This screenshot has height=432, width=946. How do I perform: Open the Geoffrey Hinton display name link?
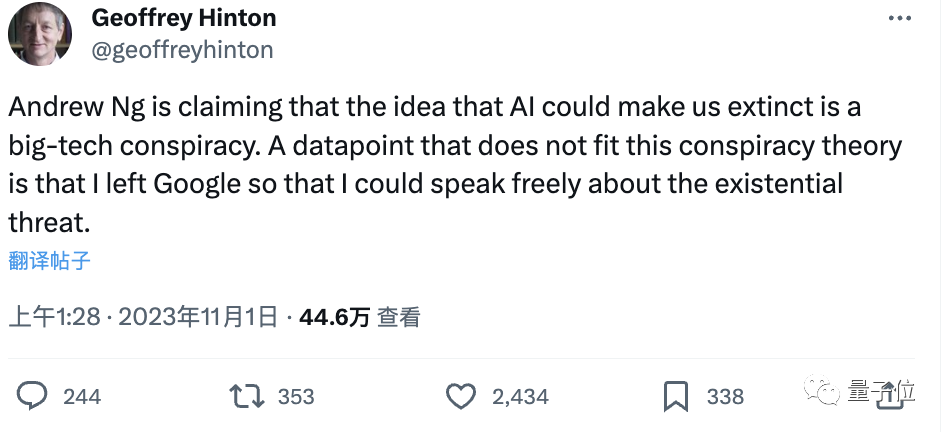(x=184, y=19)
